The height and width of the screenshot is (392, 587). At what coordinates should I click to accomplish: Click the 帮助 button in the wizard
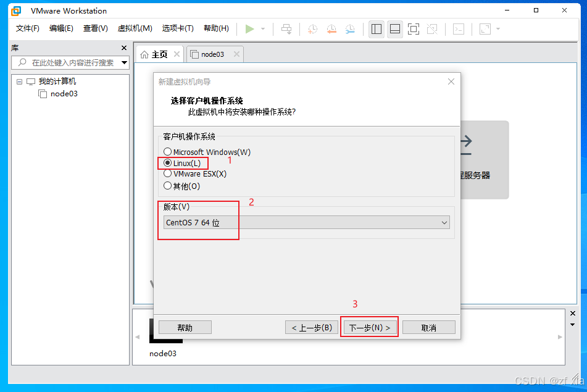coord(185,328)
